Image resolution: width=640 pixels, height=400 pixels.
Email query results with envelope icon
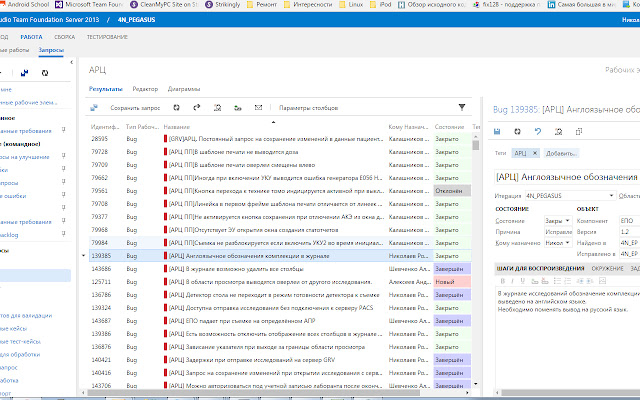point(258,108)
